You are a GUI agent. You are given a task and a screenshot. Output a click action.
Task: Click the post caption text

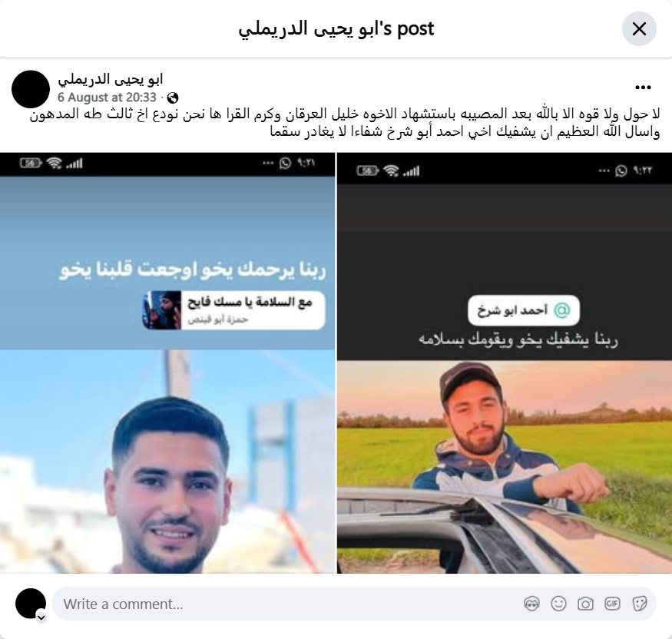(x=345, y=123)
